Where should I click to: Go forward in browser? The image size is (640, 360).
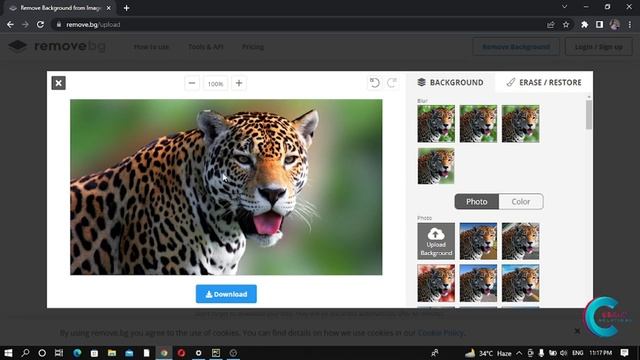[x=25, y=24]
